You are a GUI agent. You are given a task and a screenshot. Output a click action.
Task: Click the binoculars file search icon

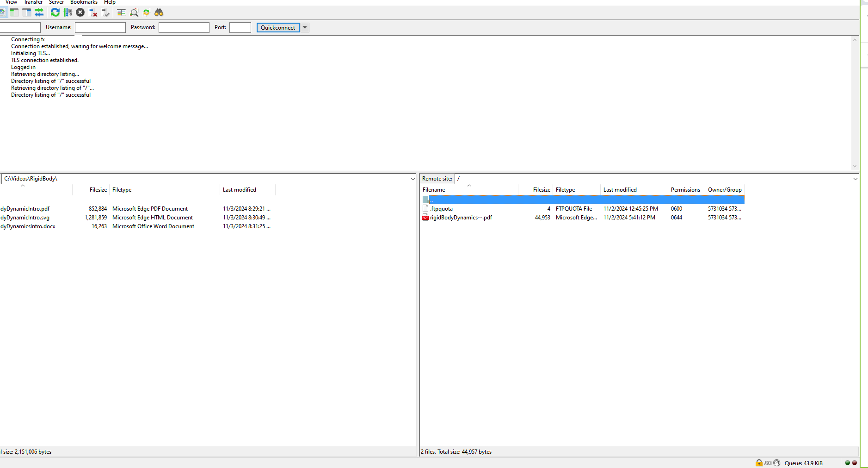tap(159, 12)
